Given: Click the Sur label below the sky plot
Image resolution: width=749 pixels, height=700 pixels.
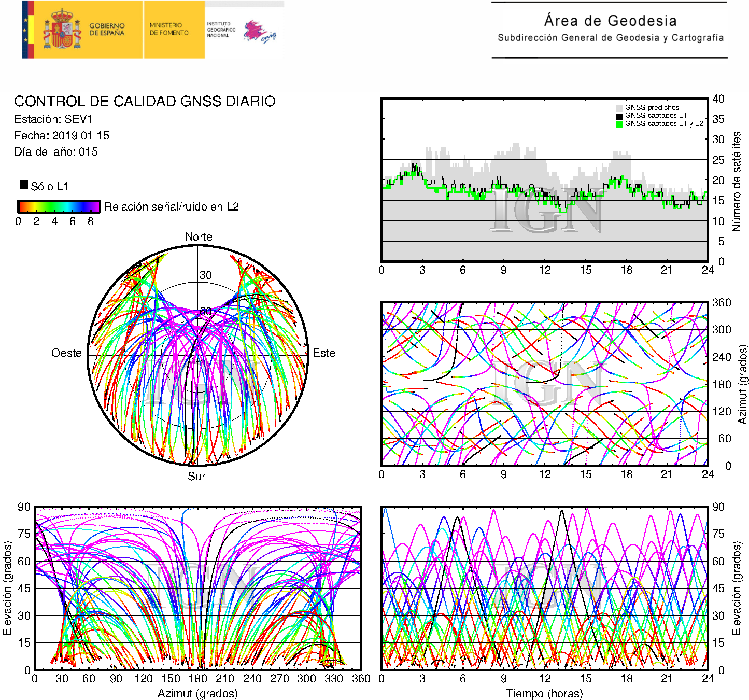Looking at the screenshot, I should click(x=196, y=476).
